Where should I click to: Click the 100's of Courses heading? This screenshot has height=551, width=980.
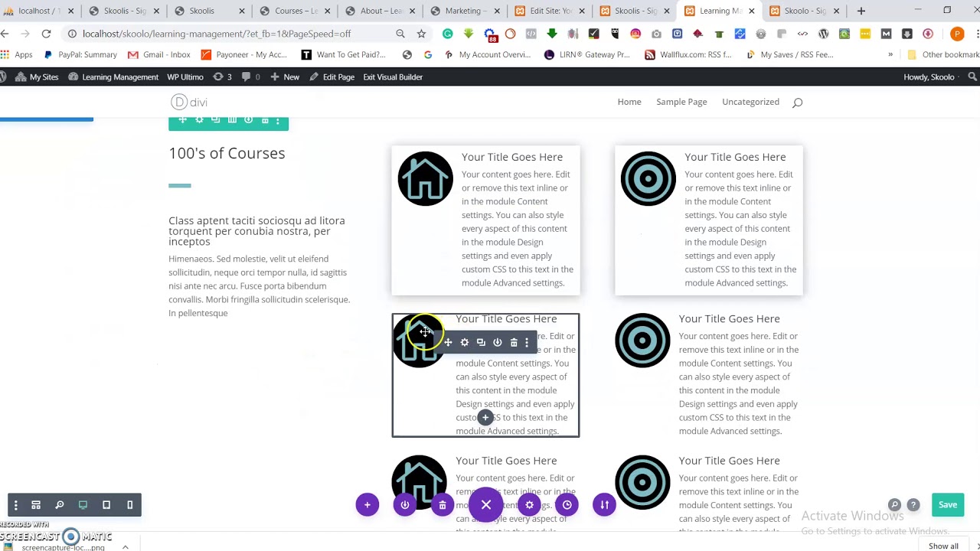(x=227, y=154)
